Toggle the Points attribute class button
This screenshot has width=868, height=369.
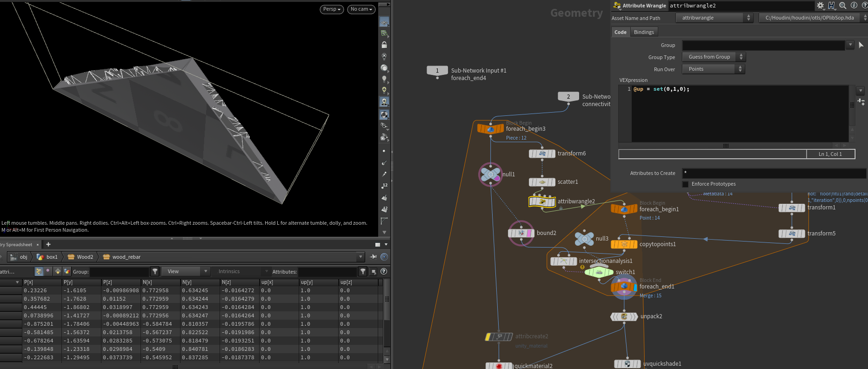click(39, 271)
